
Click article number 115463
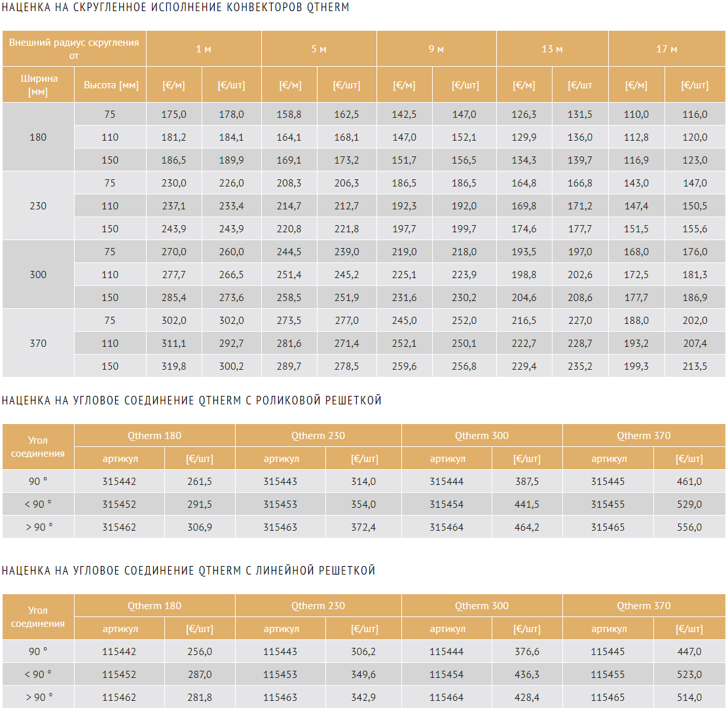[x=280, y=697]
